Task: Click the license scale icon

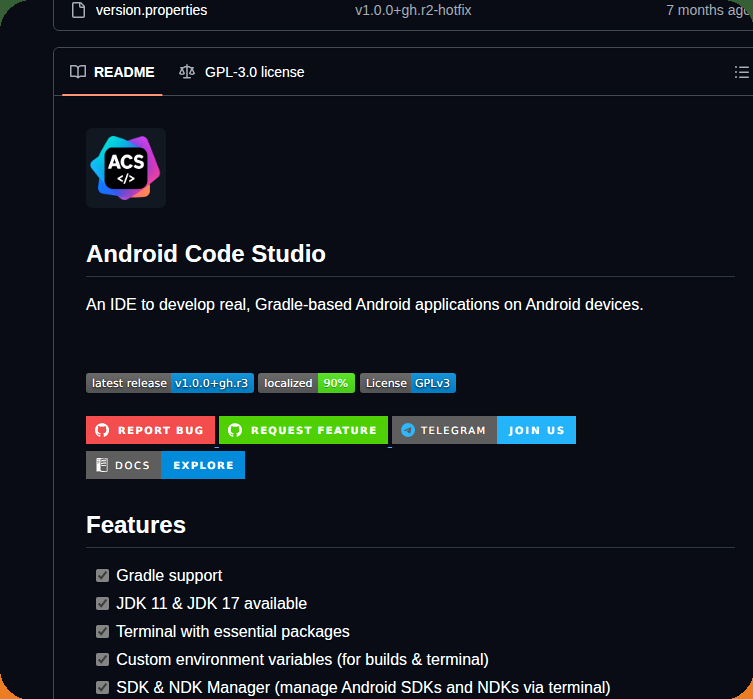Action: point(187,72)
